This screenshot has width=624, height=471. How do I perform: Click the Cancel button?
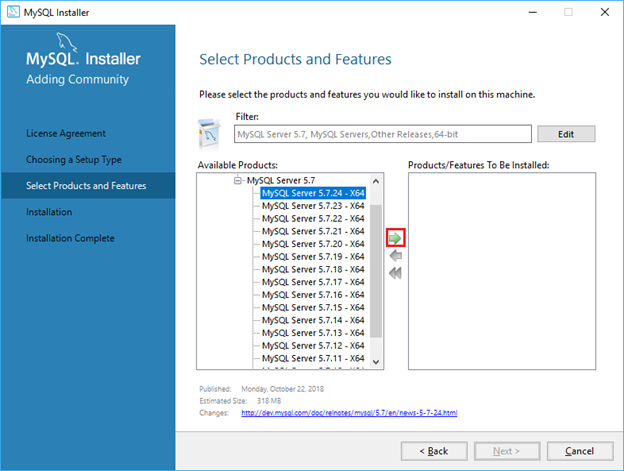(580, 451)
